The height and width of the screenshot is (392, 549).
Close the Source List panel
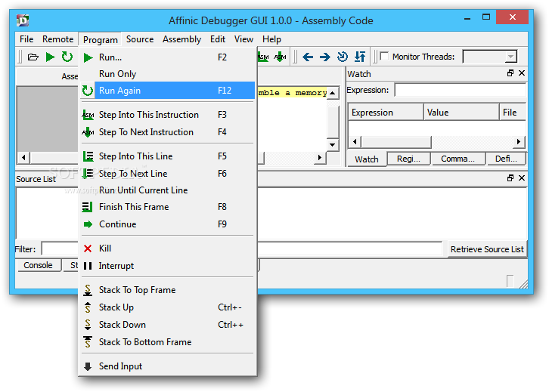click(522, 178)
